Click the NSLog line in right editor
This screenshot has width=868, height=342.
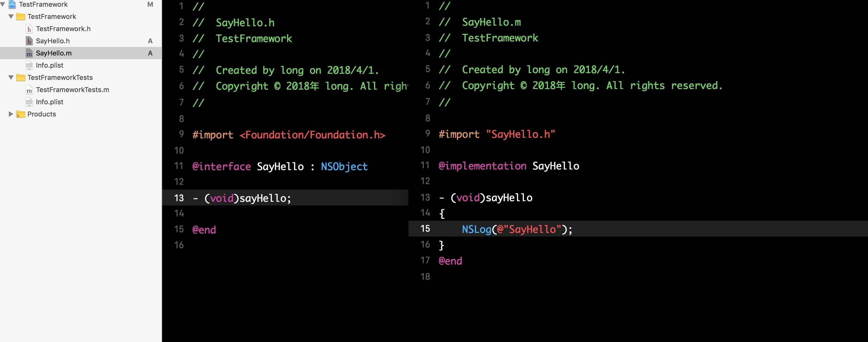517,230
